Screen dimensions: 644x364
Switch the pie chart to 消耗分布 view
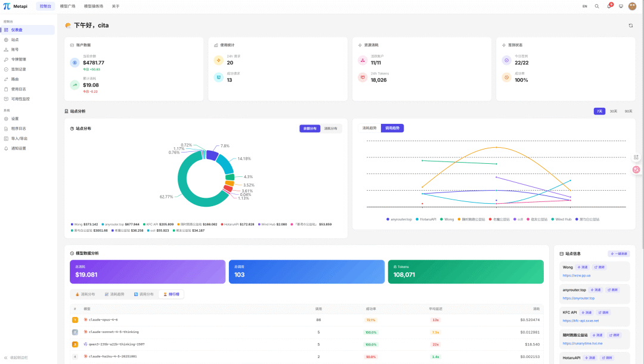[330, 127]
